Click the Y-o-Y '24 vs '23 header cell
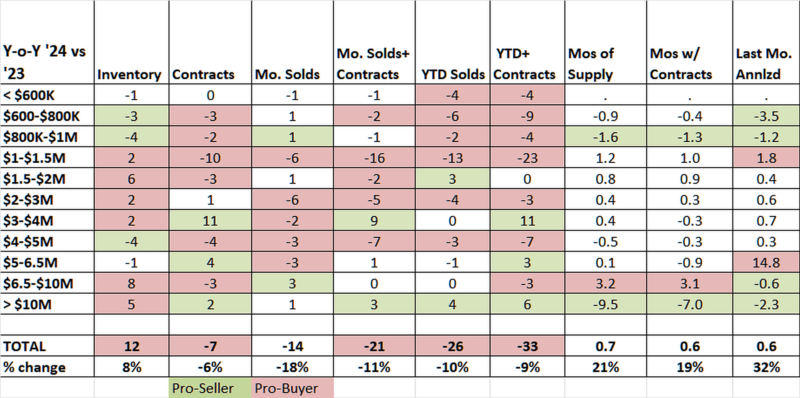 (47, 42)
